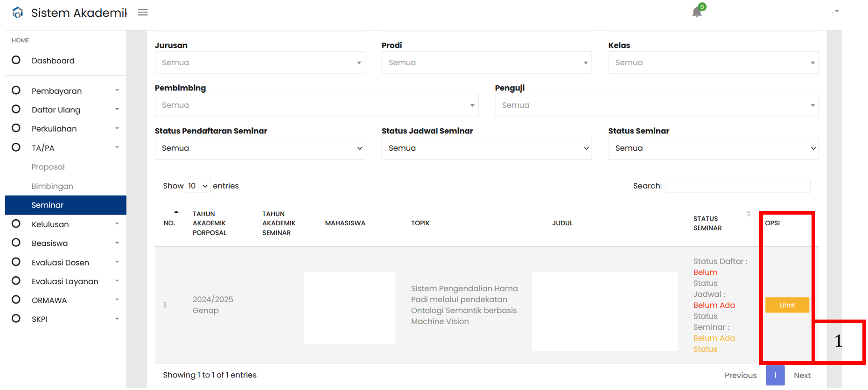868x390 pixels.
Task: Sort by Judul column header
Action: 562,223
